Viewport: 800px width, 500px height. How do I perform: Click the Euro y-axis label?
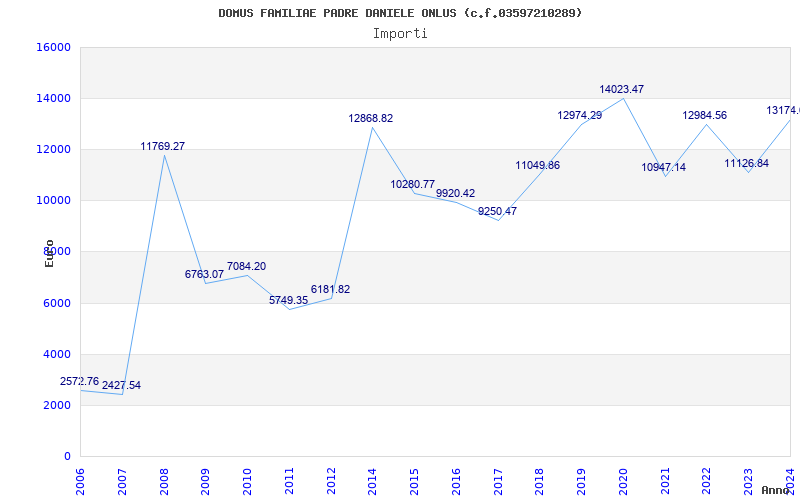tap(49, 253)
